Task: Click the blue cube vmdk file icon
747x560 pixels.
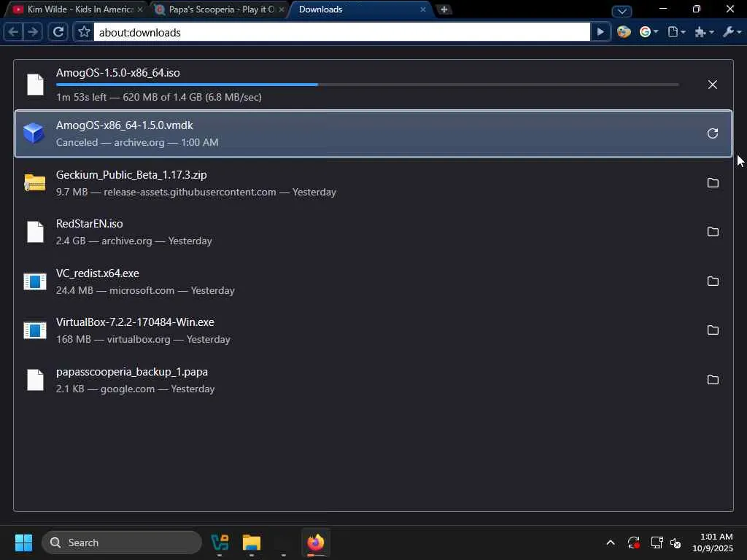Action: (x=34, y=133)
